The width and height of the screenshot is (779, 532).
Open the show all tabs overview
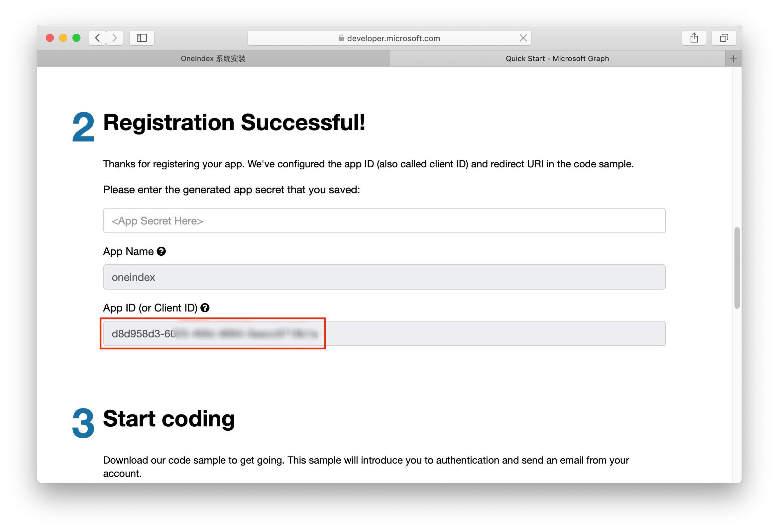[724, 38]
